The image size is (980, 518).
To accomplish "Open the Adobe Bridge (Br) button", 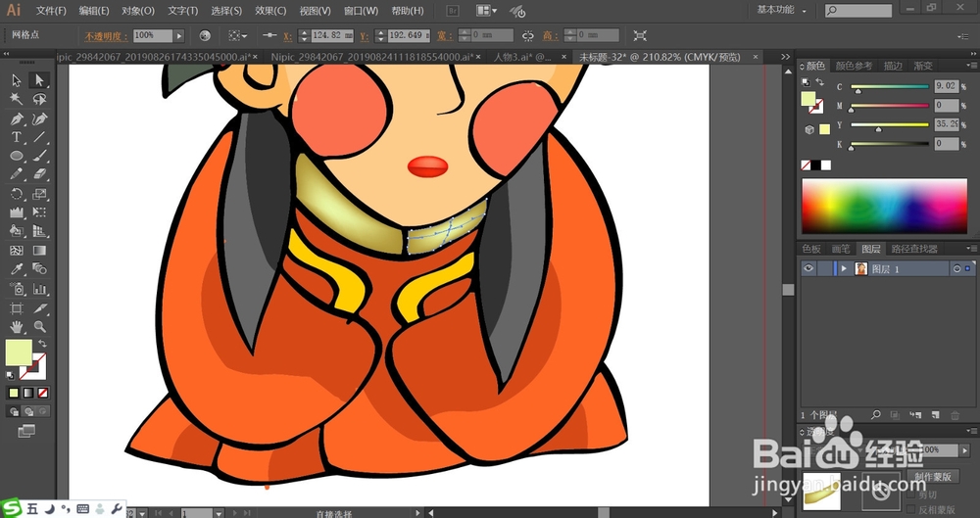I will [x=453, y=11].
